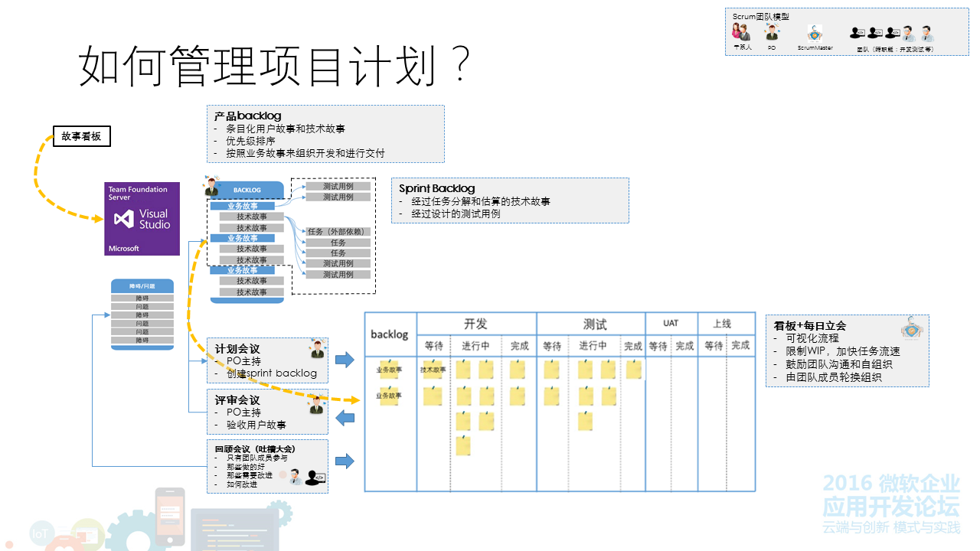The width and height of the screenshot is (980, 551).
Task: Click the 鼓励团队沟通和自组织 bullet
Action: pyautogui.click(x=839, y=364)
